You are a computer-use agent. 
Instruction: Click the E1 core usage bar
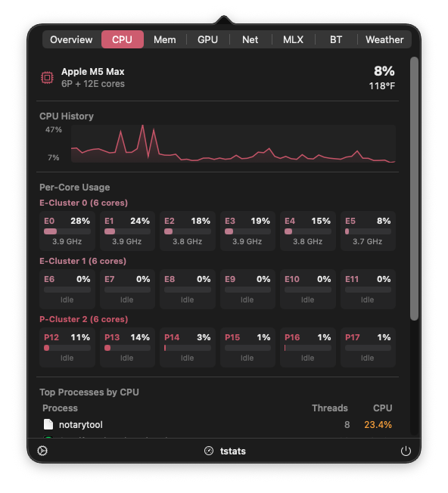127,231
